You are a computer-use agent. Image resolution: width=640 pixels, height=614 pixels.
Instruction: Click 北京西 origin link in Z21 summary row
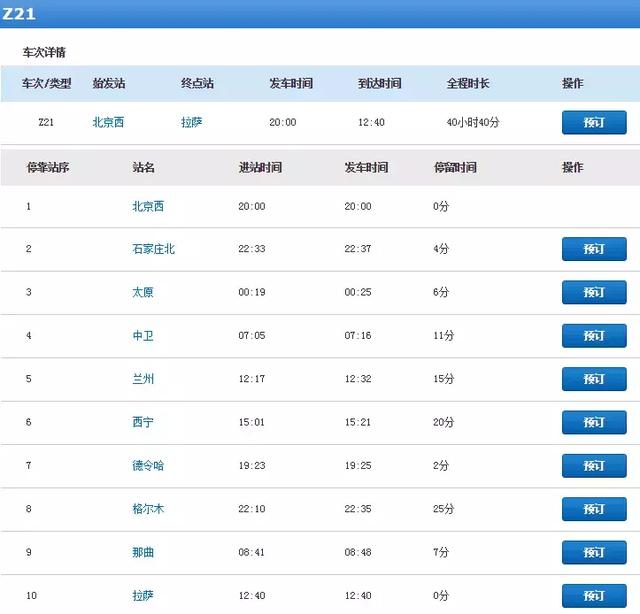[x=108, y=122]
